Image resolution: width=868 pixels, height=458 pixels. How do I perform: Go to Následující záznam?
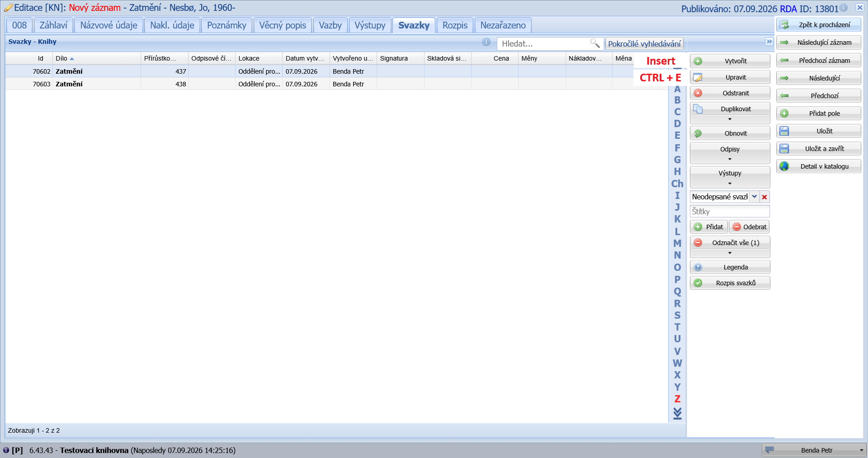point(818,42)
